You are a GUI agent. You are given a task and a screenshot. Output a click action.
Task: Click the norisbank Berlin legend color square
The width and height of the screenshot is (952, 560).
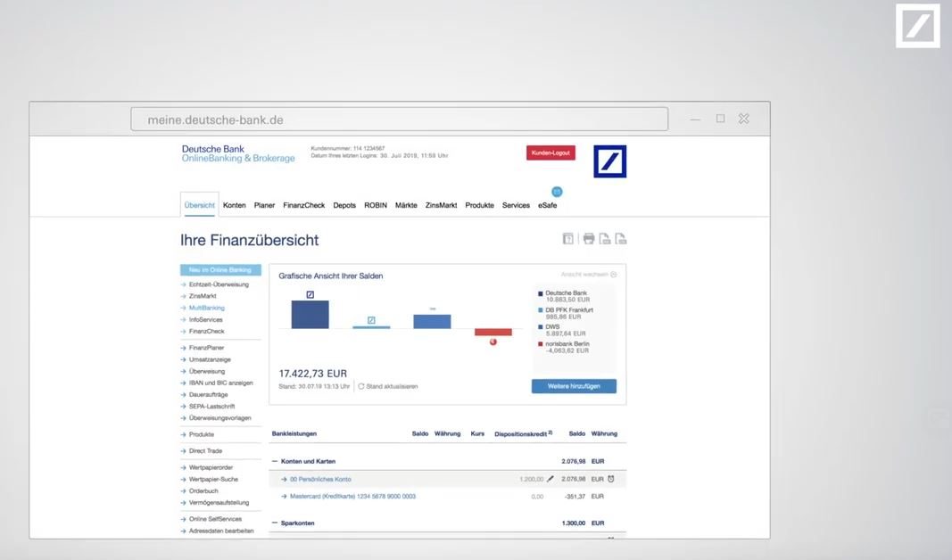(541, 344)
